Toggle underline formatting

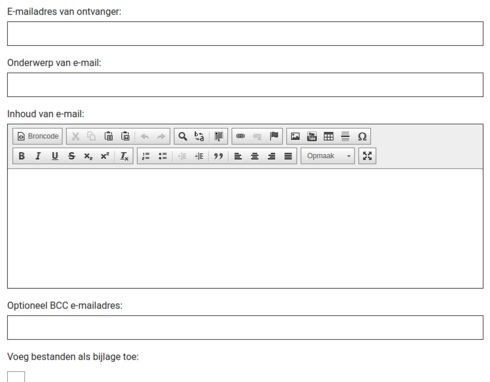[55, 156]
